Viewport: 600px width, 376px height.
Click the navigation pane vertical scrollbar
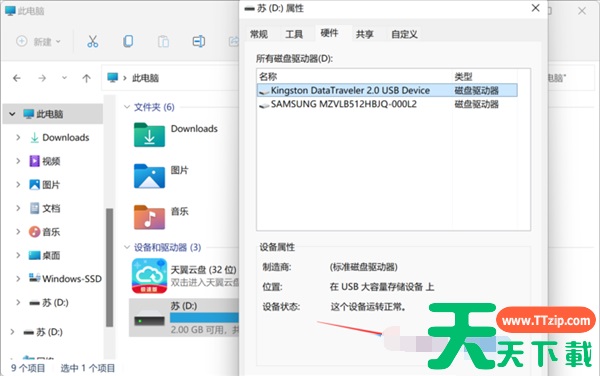(x=109, y=267)
